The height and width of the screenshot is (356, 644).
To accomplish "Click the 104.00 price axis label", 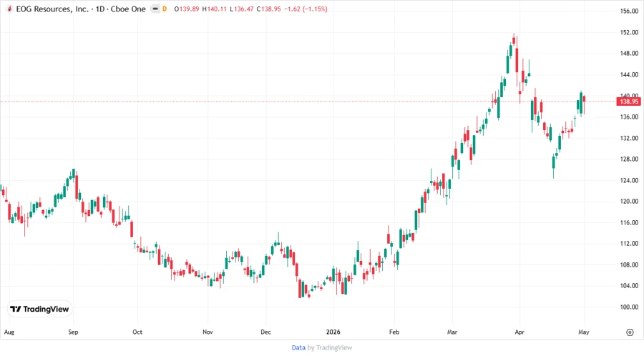I will (x=629, y=286).
